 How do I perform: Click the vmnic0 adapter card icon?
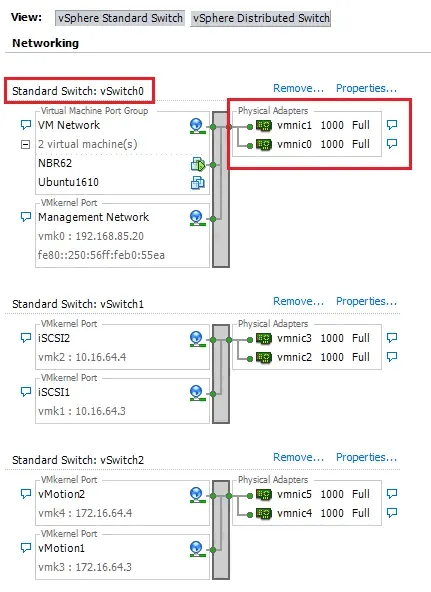(x=264, y=145)
